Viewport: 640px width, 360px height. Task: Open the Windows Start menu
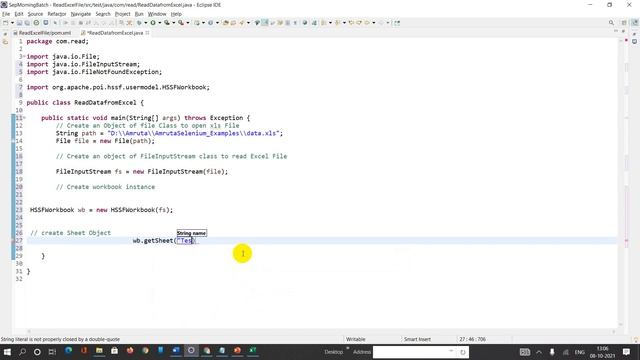pyautogui.click(x=7, y=351)
